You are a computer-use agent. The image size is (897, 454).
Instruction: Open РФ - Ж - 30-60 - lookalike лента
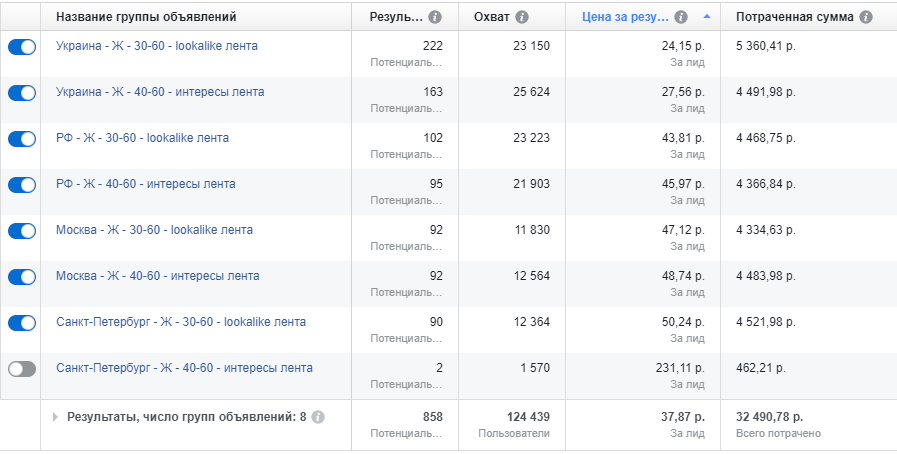[x=142, y=138]
